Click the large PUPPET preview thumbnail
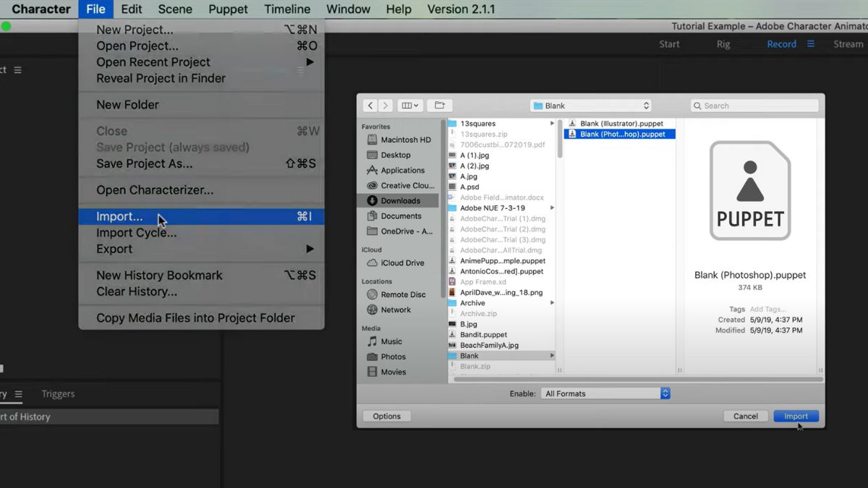 (x=750, y=191)
